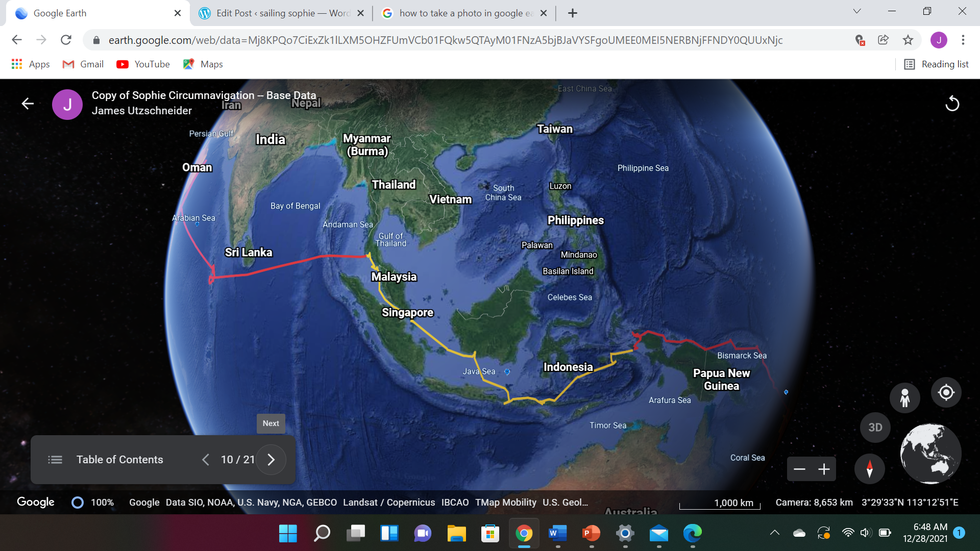Bookmark this page with star icon
Image resolution: width=980 pixels, height=551 pixels.
[908, 40]
